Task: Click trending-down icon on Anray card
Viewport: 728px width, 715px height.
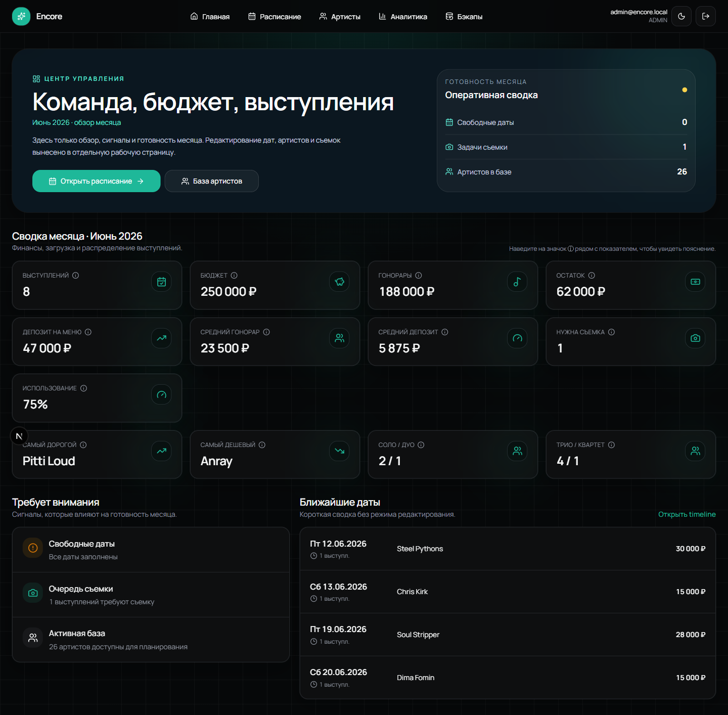Action: (x=339, y=451)
